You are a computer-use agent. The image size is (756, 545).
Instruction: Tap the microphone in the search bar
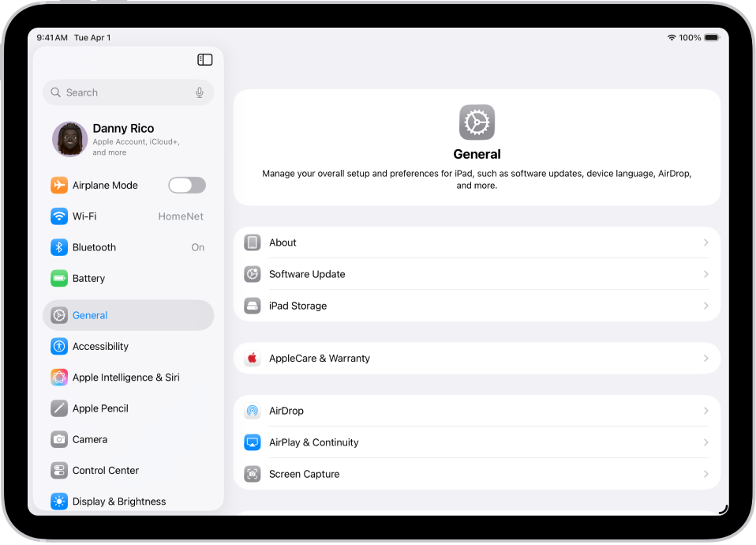199,92
